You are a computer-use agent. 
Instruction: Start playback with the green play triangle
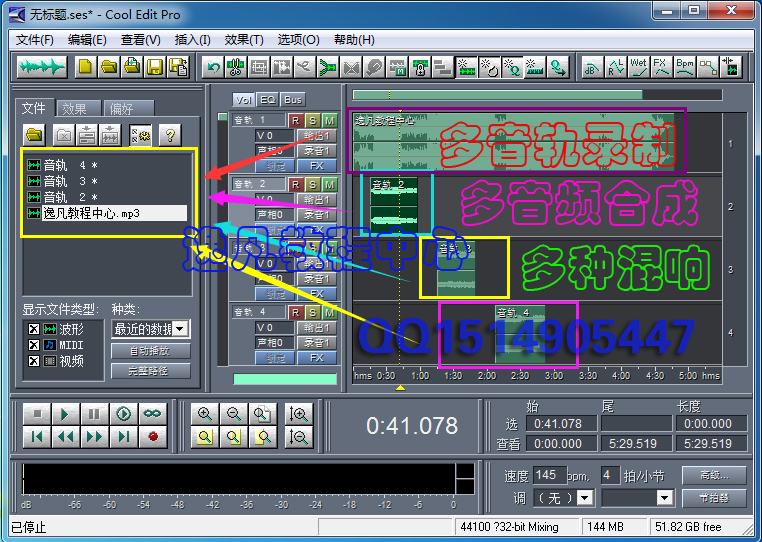coord(66,414)
